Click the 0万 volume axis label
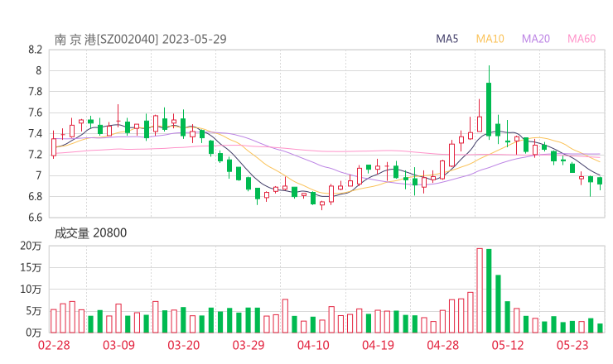613x364 pixels. tap(34, 333)
